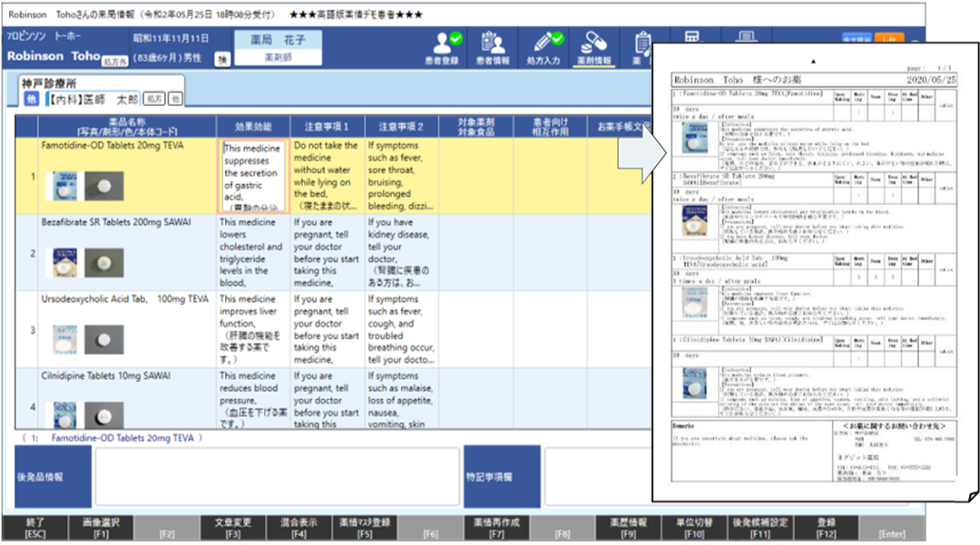Click Cilnidipine 'reduces blood pressure' cell
This screenshot has width=980, height=545.
tap(253, 399)
